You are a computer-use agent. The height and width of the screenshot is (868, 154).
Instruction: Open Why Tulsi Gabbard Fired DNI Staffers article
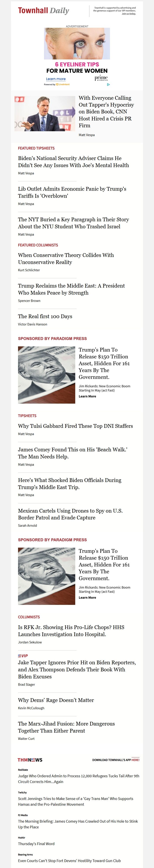(x=75, y=426)
